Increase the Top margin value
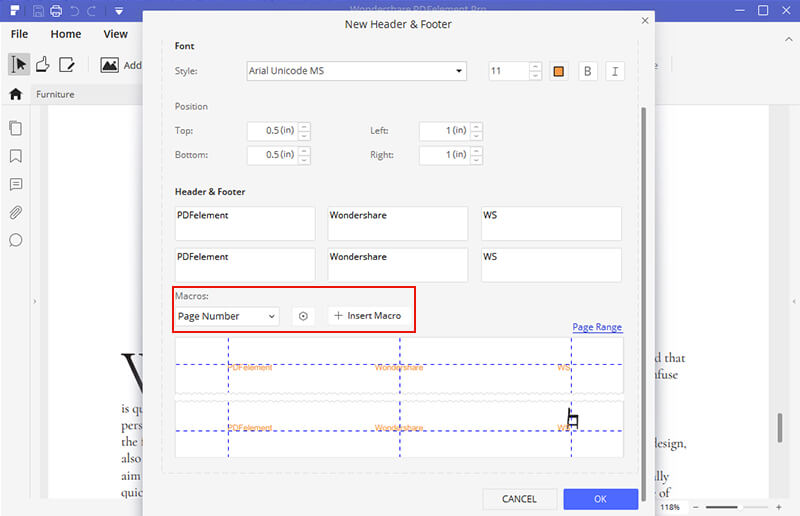The width and height of the screenshot is (800, 516). tap(304, 126)
